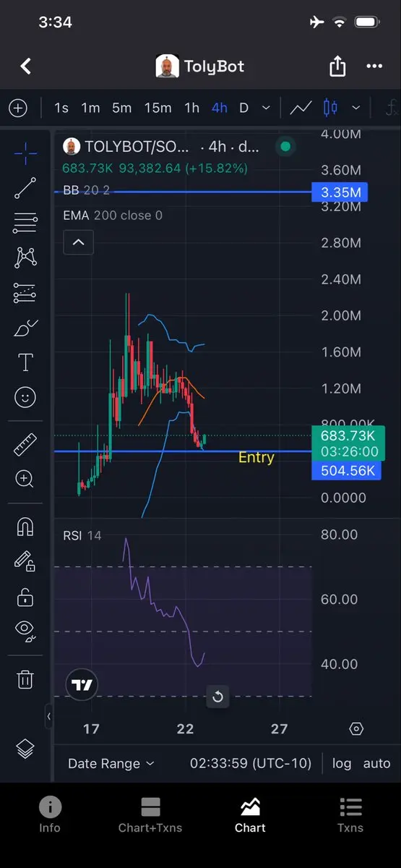Toggle hide all drawings eye icon
Viewport: 401px width, 868px height.
pyautogui.click(x=25, y=631)
